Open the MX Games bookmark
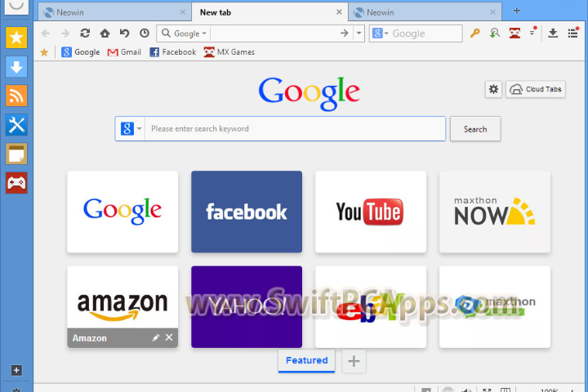588x392 pixels. (x=229, y=52)
